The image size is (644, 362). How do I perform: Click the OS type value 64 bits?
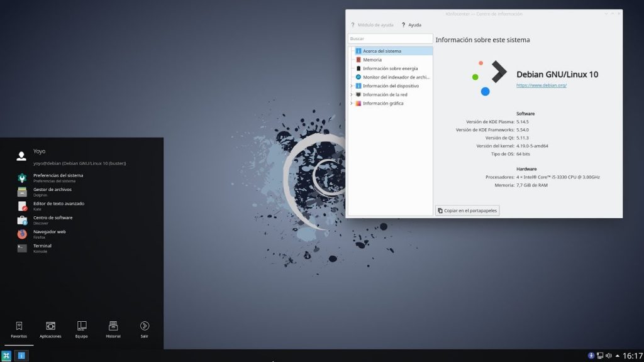(523, 154)
